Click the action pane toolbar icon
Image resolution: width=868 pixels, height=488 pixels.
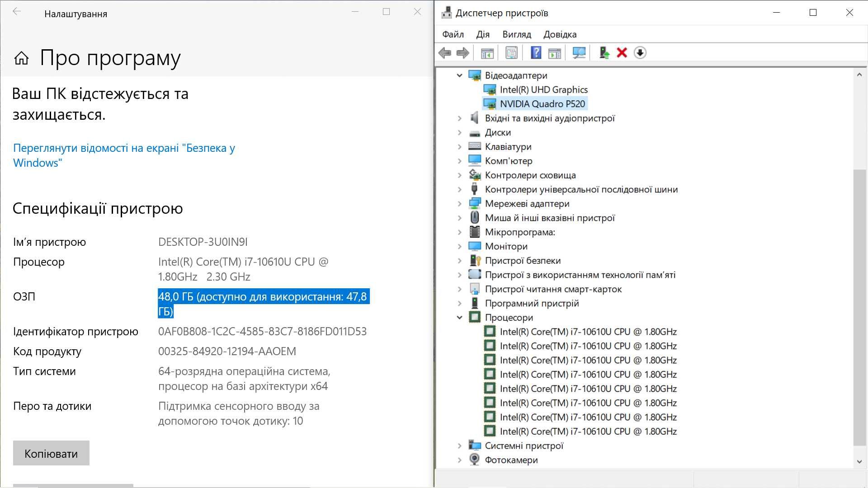coord(554,53)
